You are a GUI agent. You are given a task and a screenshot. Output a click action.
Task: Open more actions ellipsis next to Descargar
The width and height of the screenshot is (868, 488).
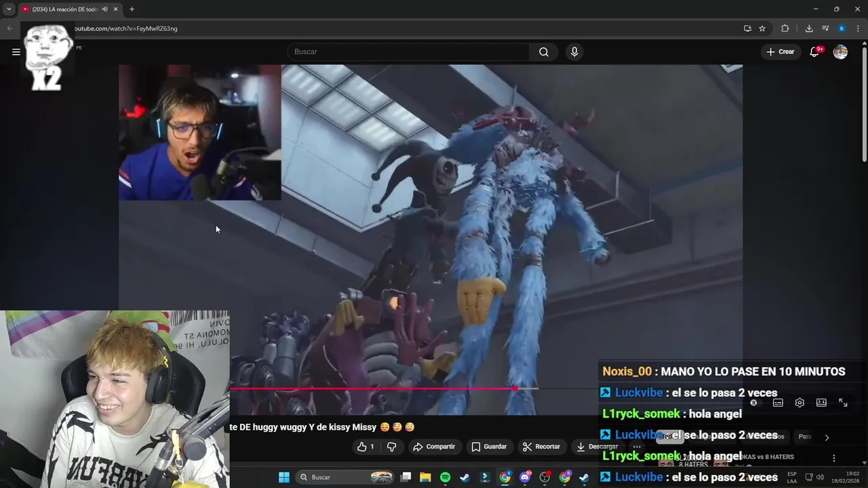coord(637,447)
